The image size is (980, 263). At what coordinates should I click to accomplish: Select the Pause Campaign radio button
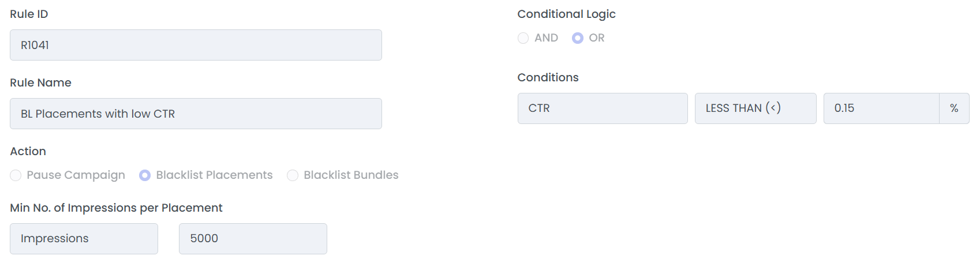click(16, 175)
